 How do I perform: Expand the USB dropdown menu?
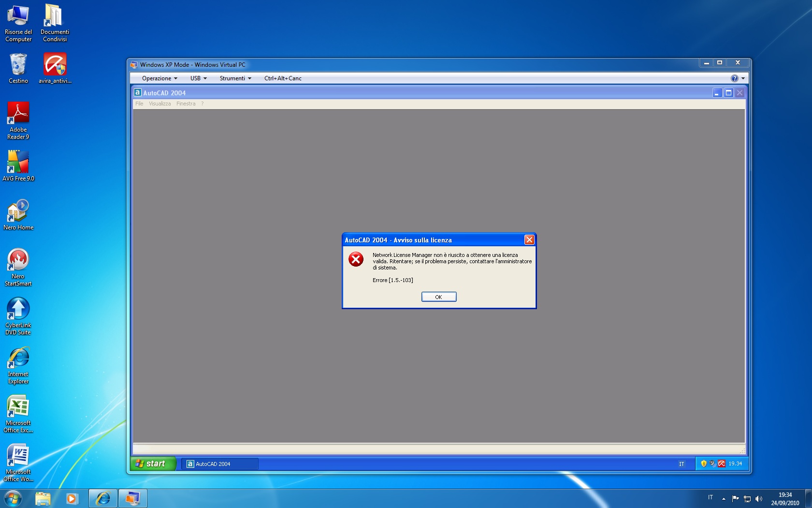click(x=198, y=78)
